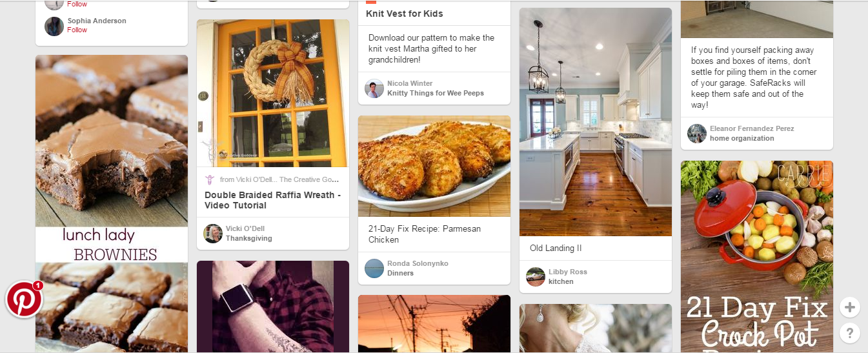The width and height of the screenshot is (868, 353).
Task: Follow Sophia Anderson
Action: tap(77, 30)
